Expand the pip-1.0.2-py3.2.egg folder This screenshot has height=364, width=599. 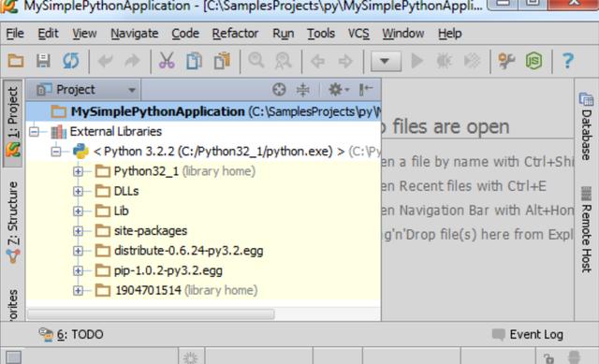[78, 270]
